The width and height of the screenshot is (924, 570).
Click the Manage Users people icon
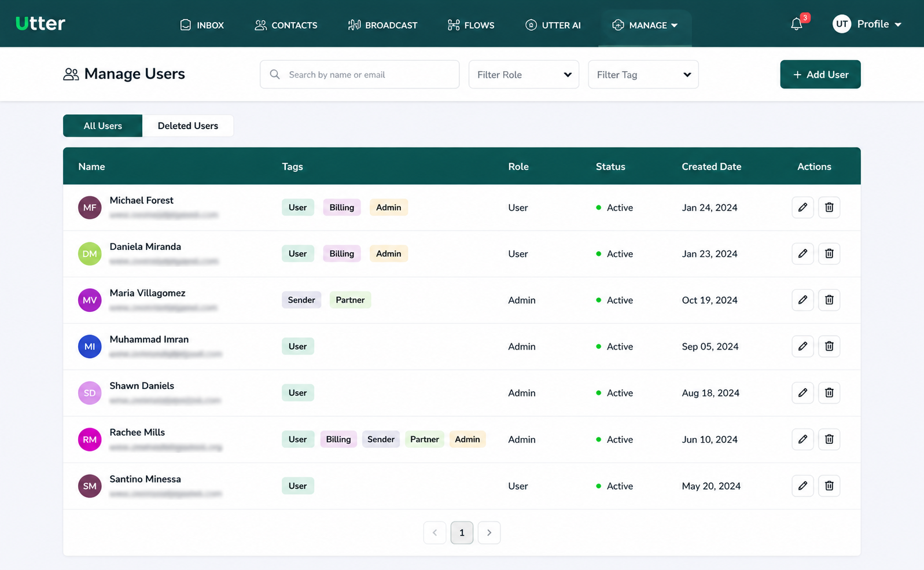click(71, 74)
